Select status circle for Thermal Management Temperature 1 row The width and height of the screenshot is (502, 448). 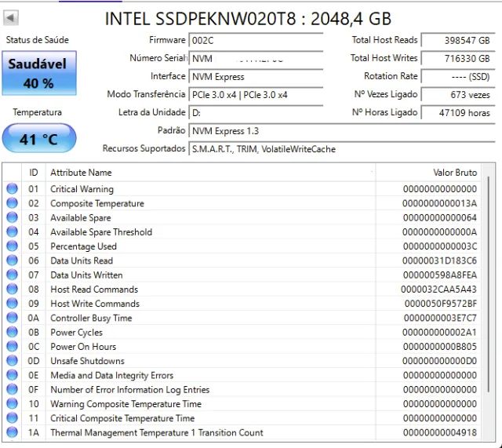pos(13,432)
